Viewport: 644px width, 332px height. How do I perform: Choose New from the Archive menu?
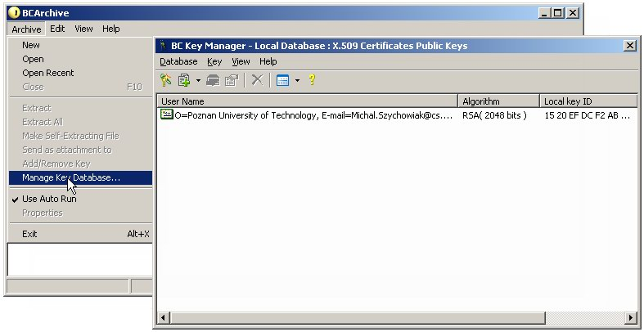[x=80, y=45]
